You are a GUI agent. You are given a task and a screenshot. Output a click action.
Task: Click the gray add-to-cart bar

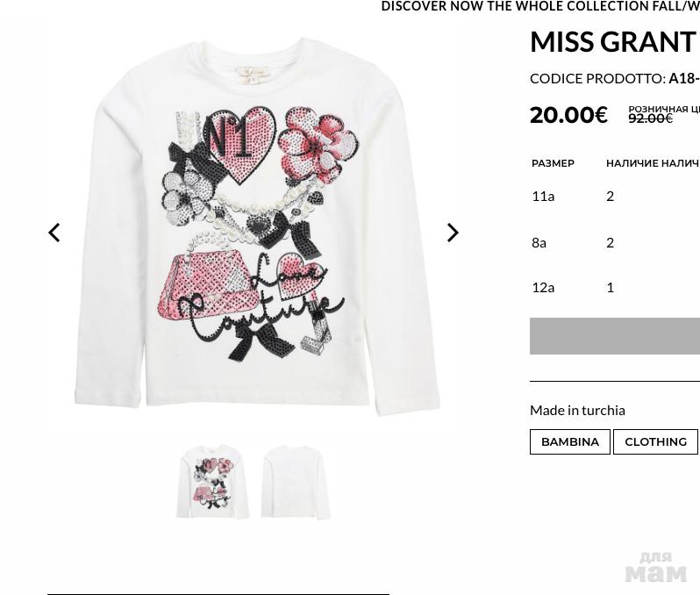point(615,336)
